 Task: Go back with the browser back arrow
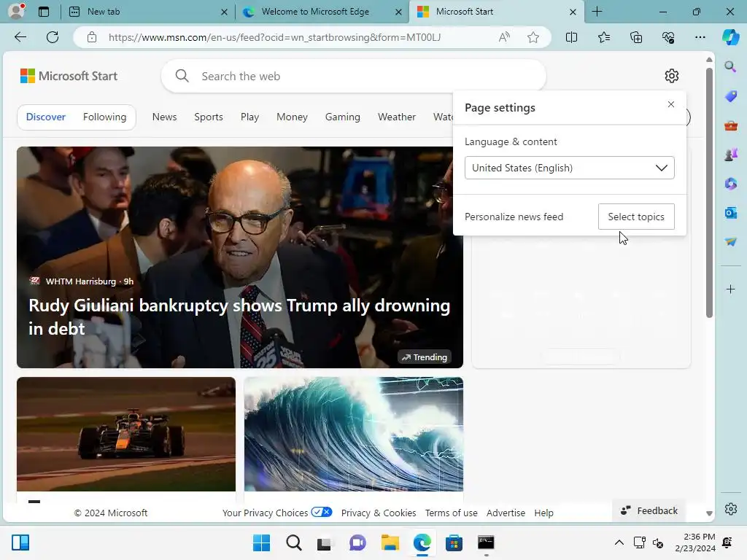(x=20, y=37)
